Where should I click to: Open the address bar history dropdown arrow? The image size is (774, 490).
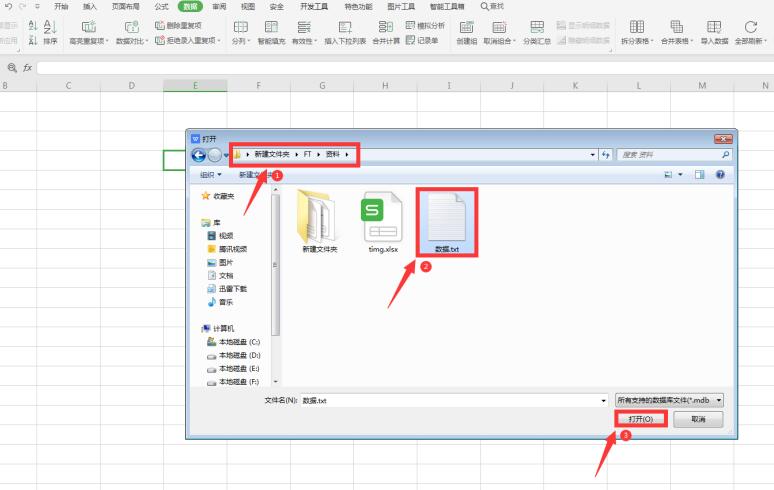click(x=592, y=155)
